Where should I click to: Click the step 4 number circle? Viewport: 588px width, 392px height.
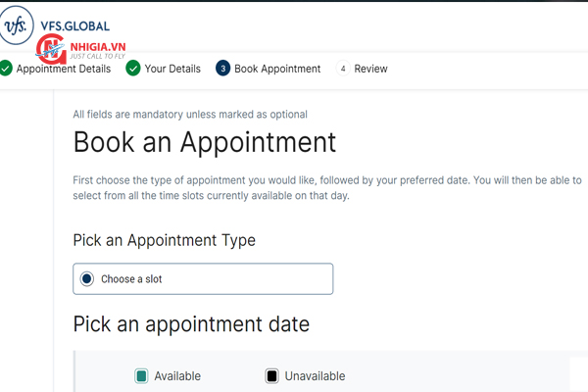pyautogui.click(x=342, y=69)
